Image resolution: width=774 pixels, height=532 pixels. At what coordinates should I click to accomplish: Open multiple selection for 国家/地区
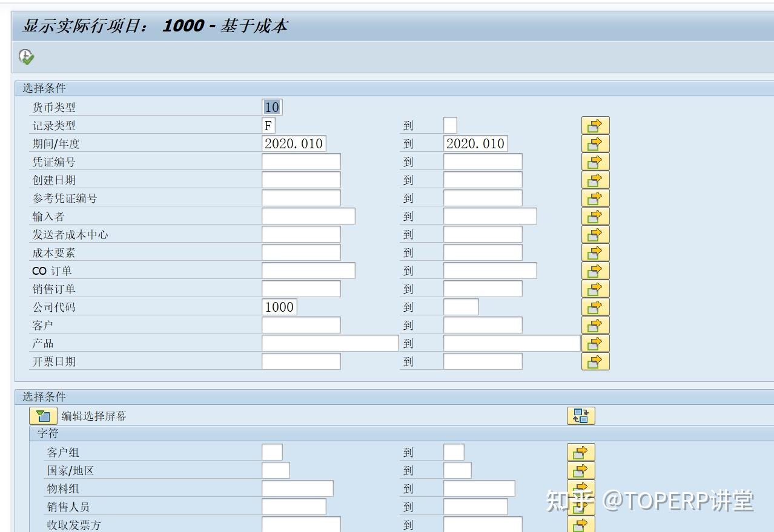coord(581,470)
